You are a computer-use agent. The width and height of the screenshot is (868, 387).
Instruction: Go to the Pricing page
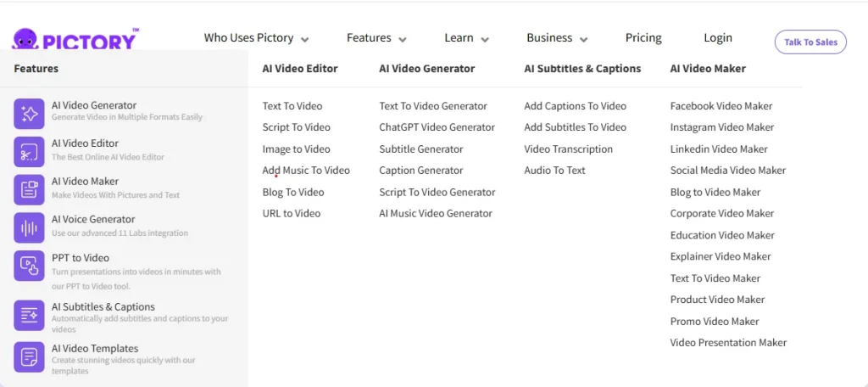tap(643, 38)
